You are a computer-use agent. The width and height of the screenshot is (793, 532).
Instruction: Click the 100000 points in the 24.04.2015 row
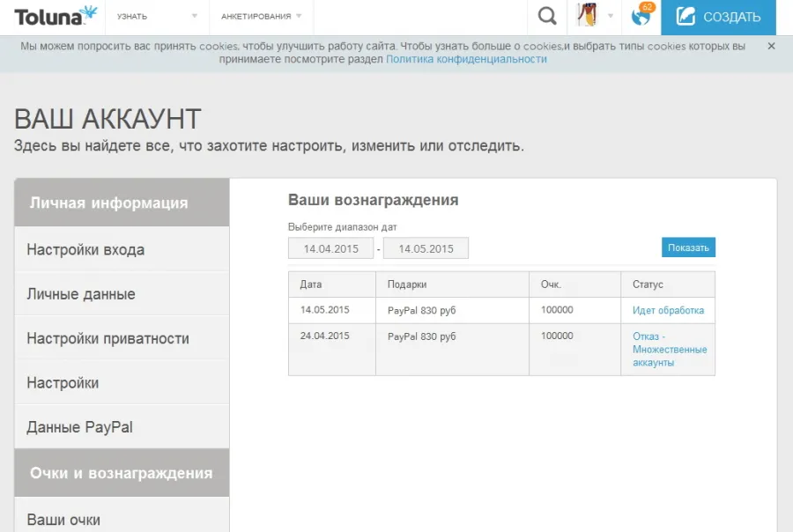click(x=557, y=336)
